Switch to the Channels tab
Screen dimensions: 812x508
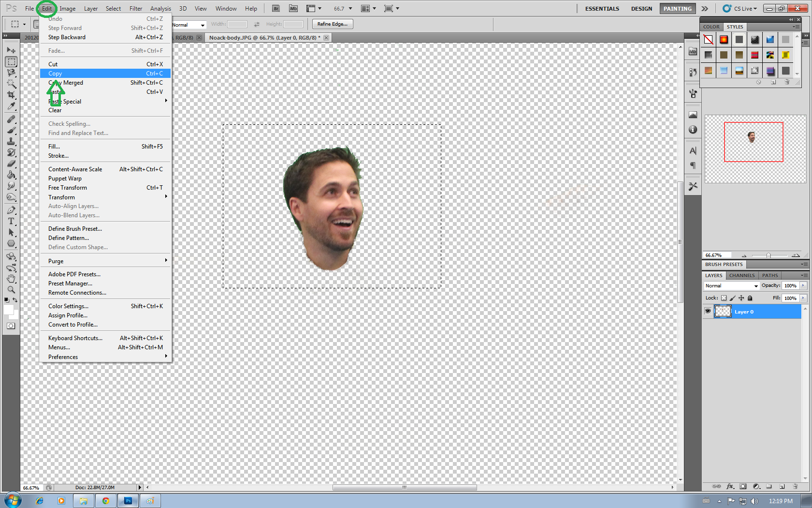pos(741,275)
